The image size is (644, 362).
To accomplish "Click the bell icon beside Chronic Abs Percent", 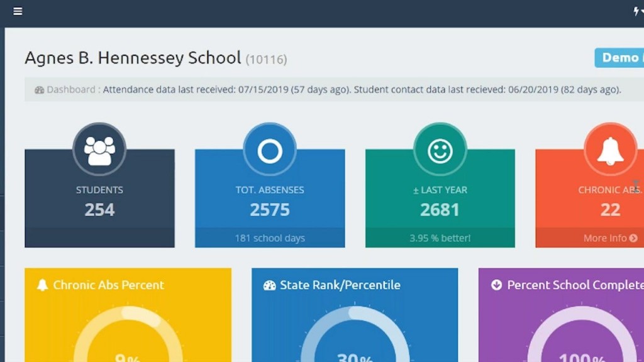I will pyautogui.click(x=42, y=285).
